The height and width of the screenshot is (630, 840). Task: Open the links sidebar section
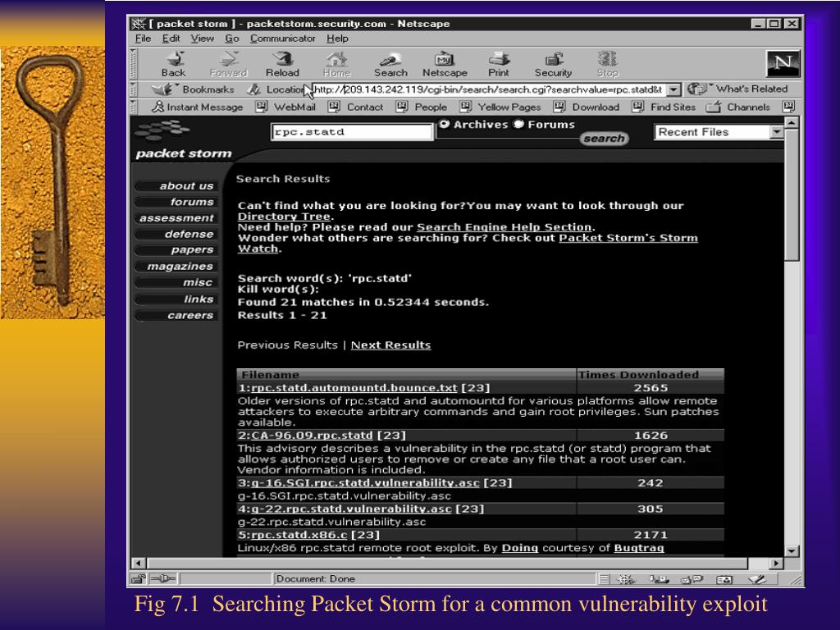[176, 299]
